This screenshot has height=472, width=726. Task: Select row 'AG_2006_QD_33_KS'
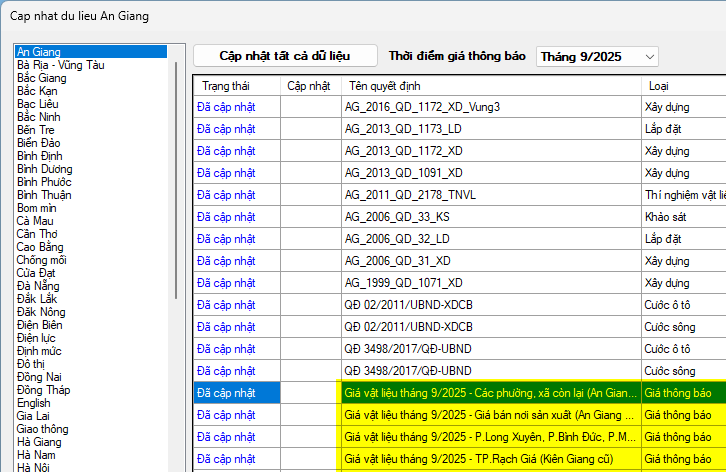click(x=459, y=217)
